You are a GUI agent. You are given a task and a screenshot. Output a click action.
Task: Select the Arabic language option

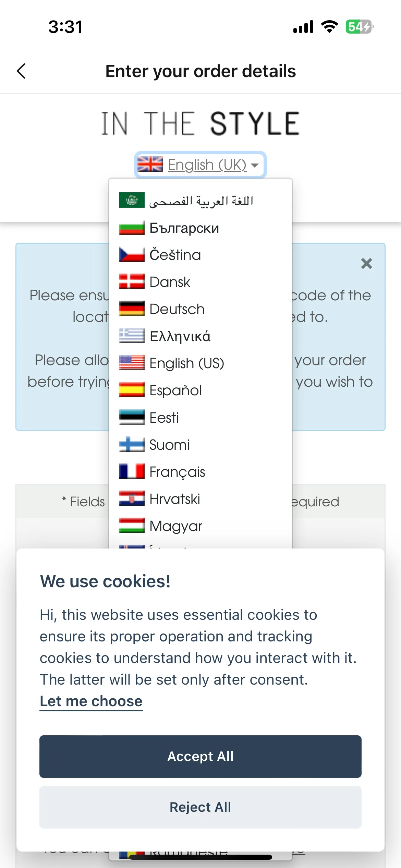tap(200, 201)
